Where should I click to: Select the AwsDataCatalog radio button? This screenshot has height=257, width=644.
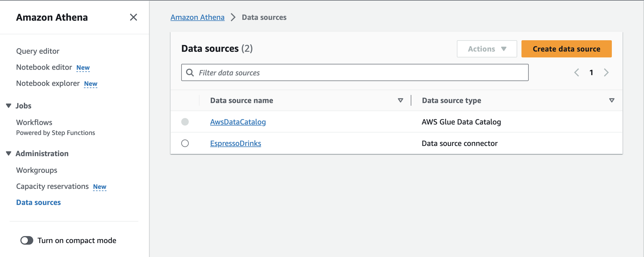point(185,122)
